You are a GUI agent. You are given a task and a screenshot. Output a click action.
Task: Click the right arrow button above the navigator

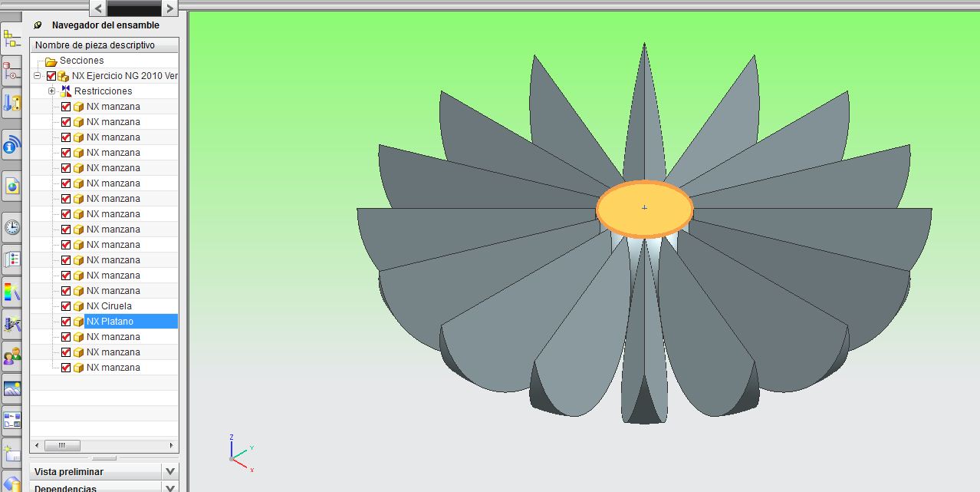click(x=169, y=8)
